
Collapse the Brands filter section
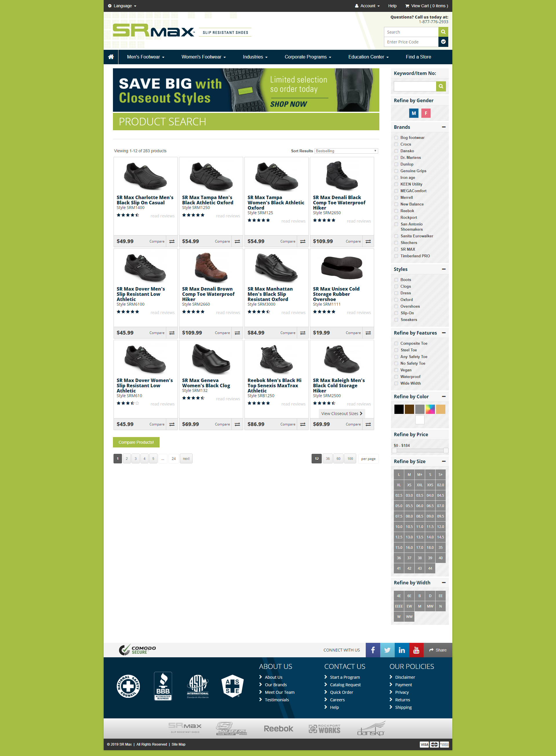[444, 127]
